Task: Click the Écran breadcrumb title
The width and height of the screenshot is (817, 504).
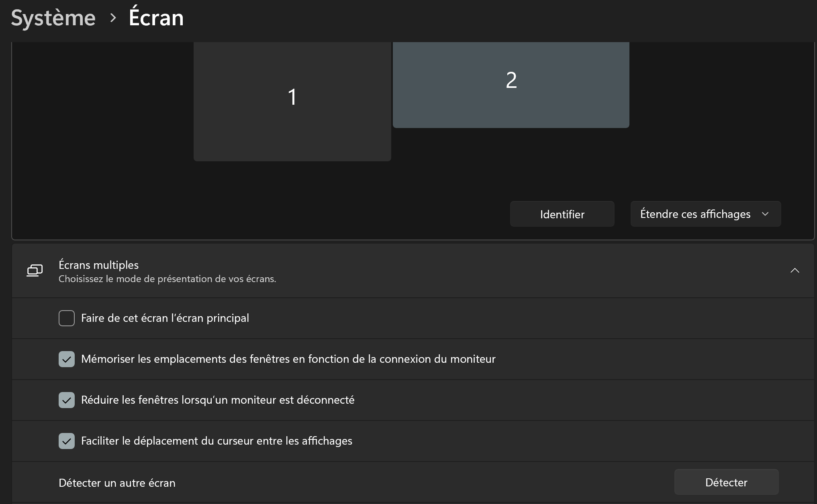Action: click(156, 17)
